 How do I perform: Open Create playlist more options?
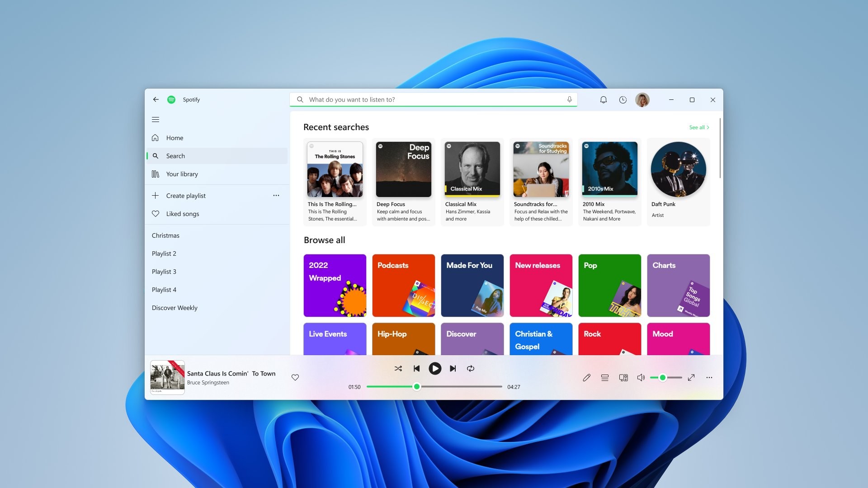tap(276, 196)
